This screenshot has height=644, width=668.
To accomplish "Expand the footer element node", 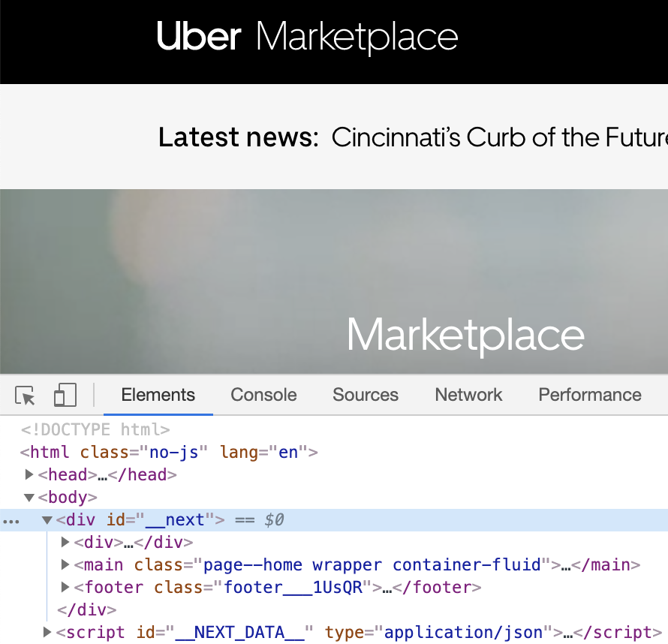I will [65, 588].
